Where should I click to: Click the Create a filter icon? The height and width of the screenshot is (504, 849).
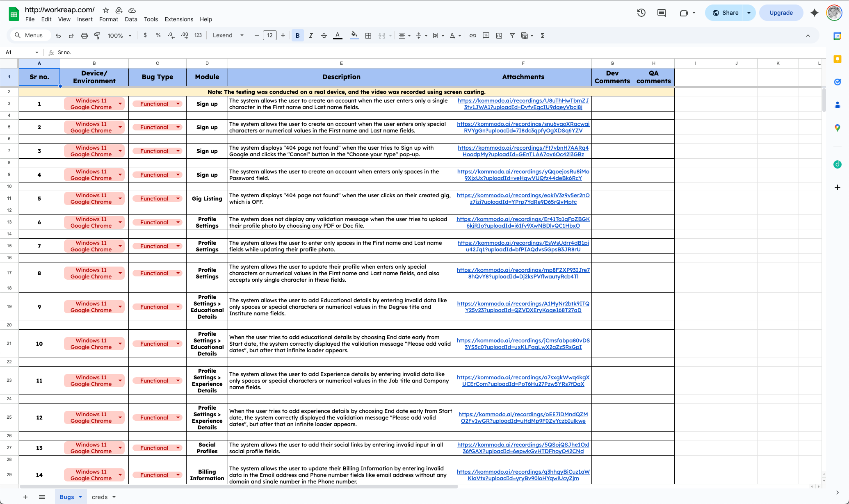pos(512,36)
